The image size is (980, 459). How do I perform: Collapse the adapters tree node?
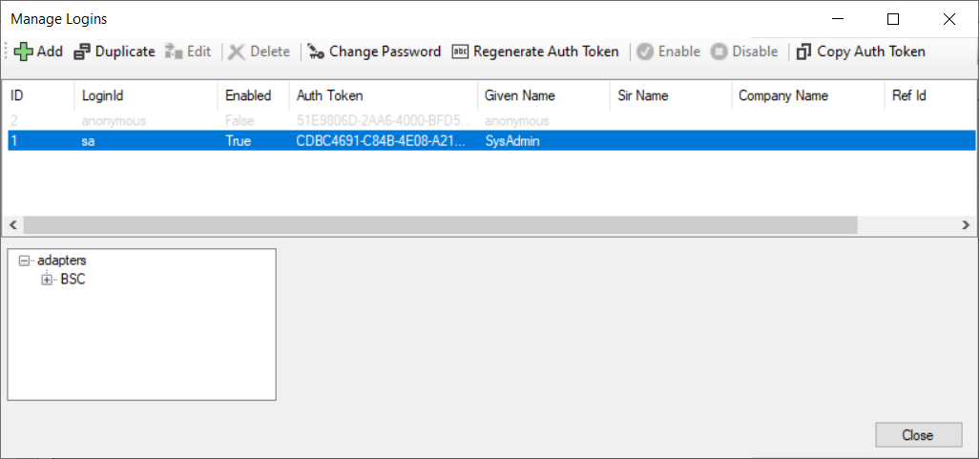25,261
